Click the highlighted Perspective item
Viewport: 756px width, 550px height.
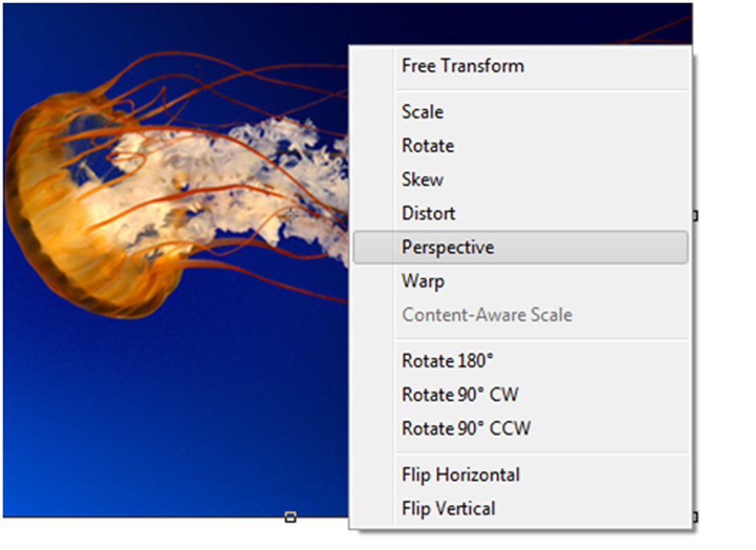pyautogui.click(x=521, y=247)
